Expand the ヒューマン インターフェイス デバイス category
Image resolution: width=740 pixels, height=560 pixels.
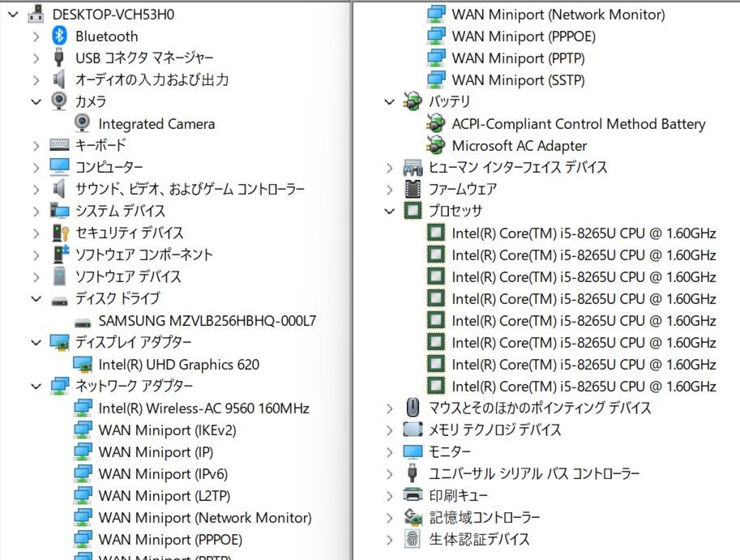(389, 168)
